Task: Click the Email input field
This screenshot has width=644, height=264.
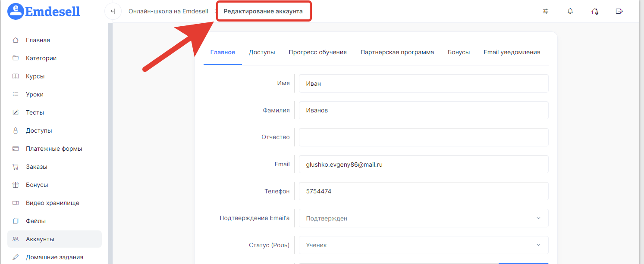Action: coord(423,164)
